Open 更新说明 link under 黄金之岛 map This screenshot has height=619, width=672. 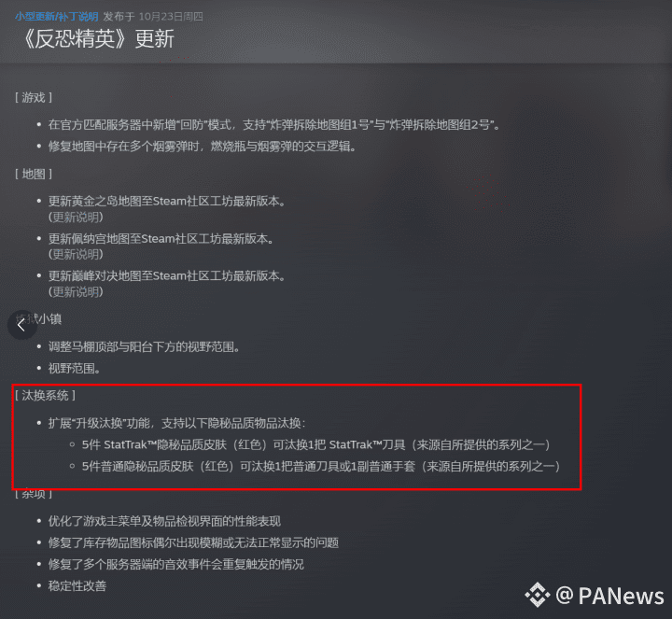point(76,217)
